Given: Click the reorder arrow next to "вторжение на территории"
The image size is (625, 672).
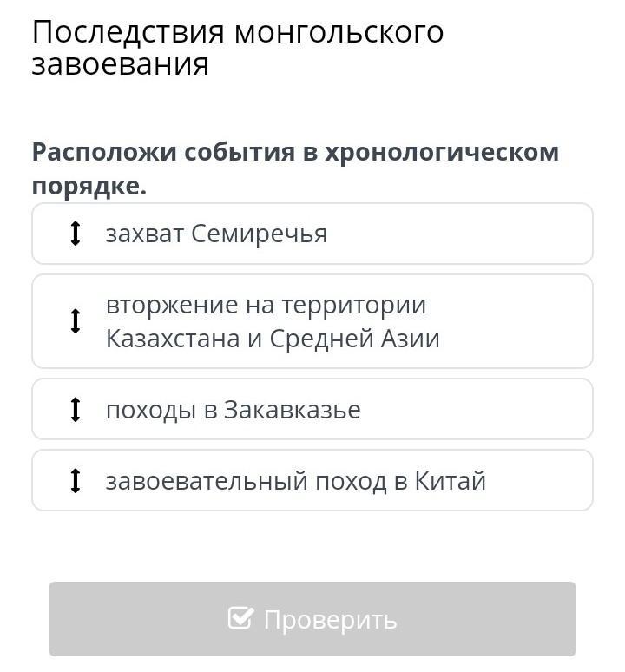Looking at the screenshot, I should click(76, 321).
